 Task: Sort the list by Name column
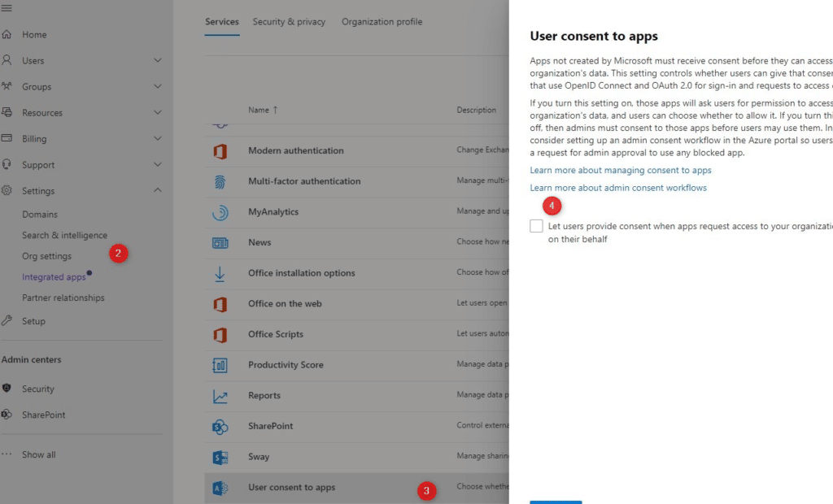click(x=263, y=110)
